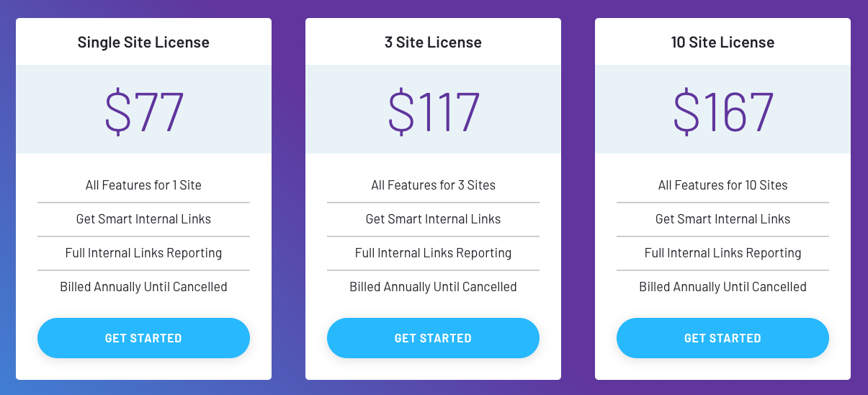The width and height of the screenshot is (868, 395).
Task: Click Get Started under 3 Site License
Action: (433, 338)
